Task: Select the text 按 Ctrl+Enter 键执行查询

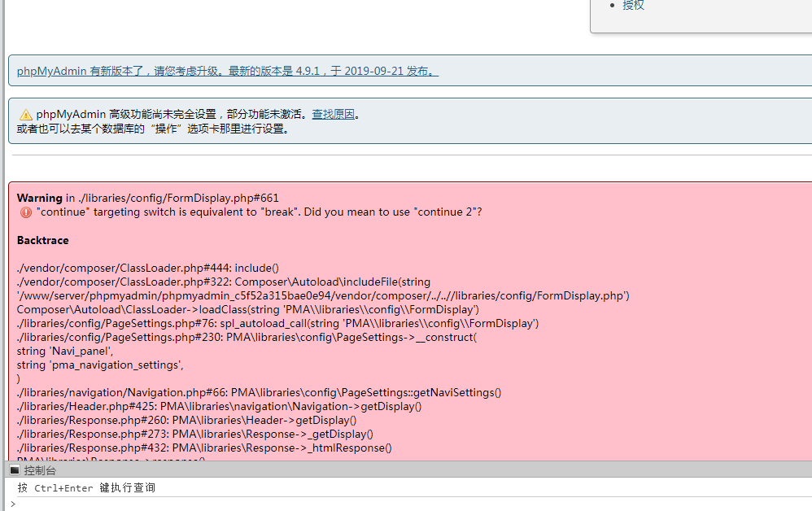Action: tap(86, 487)
